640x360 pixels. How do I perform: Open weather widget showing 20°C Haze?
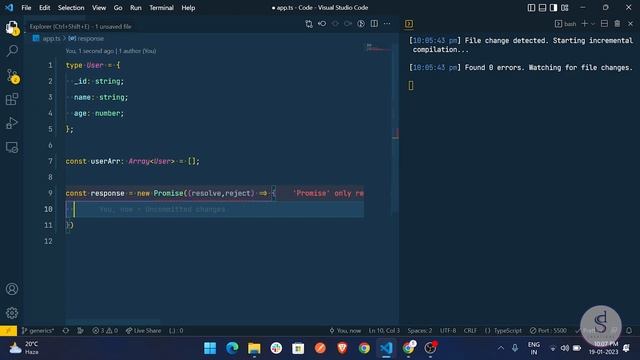(x=24, y=348)
